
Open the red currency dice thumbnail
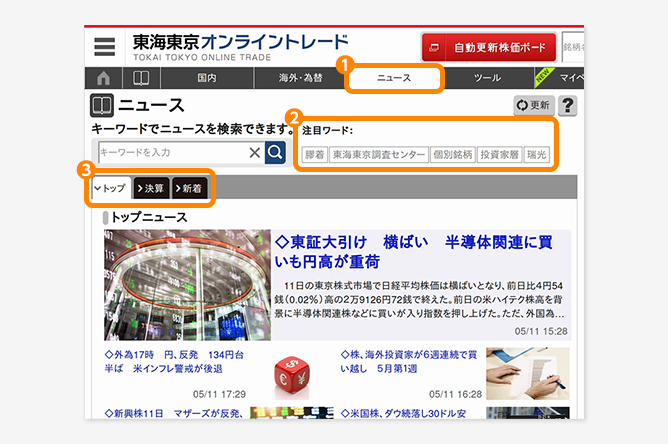click(x=291, y=376)
